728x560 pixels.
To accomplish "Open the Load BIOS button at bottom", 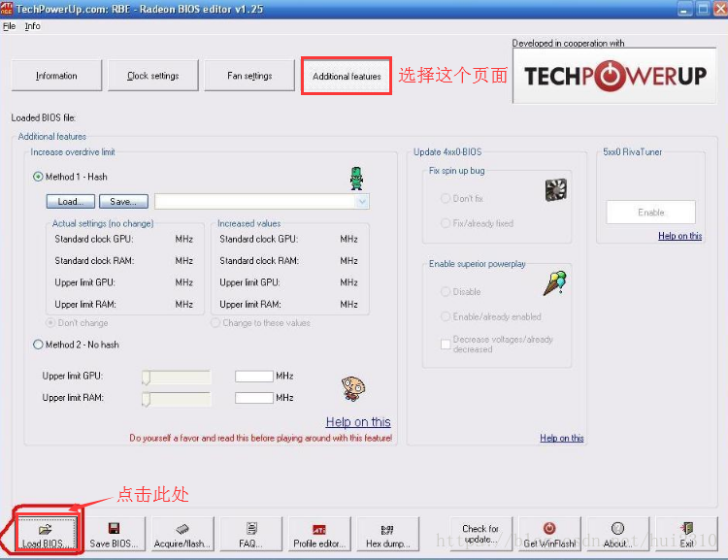I will pyautogui.click(x=45, y=535).
